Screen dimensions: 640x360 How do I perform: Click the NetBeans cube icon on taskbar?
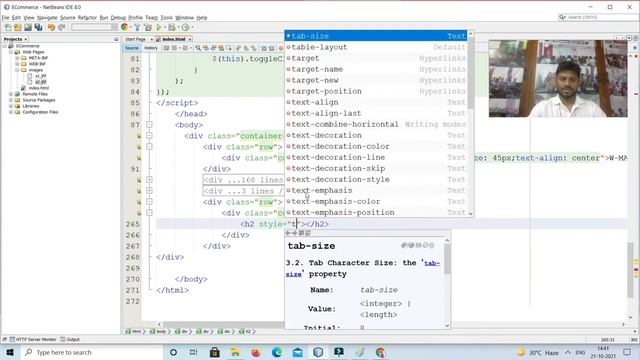tap(318, 352)
